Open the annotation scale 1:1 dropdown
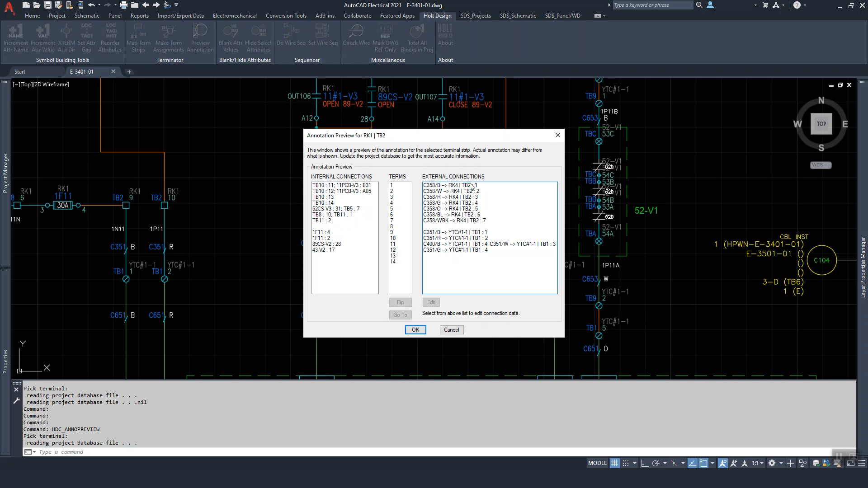This screenshot has width=868, height=488. click(758, 463)
